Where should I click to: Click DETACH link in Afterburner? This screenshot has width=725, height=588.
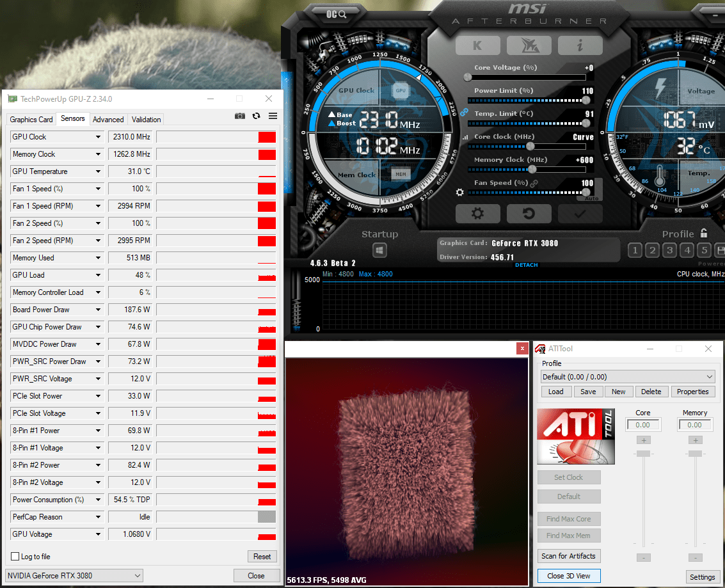tap(527, 265)
